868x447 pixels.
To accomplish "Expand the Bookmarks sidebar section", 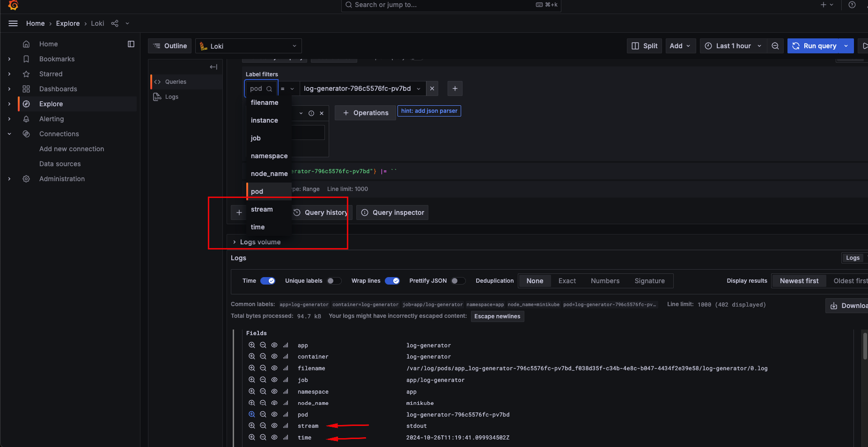I will coord(9,59).
